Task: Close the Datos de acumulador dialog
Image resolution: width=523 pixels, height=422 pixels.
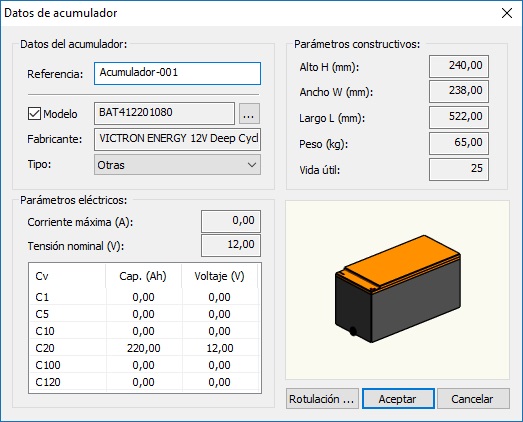Action: pyautogui.click(x=507, y=13)
